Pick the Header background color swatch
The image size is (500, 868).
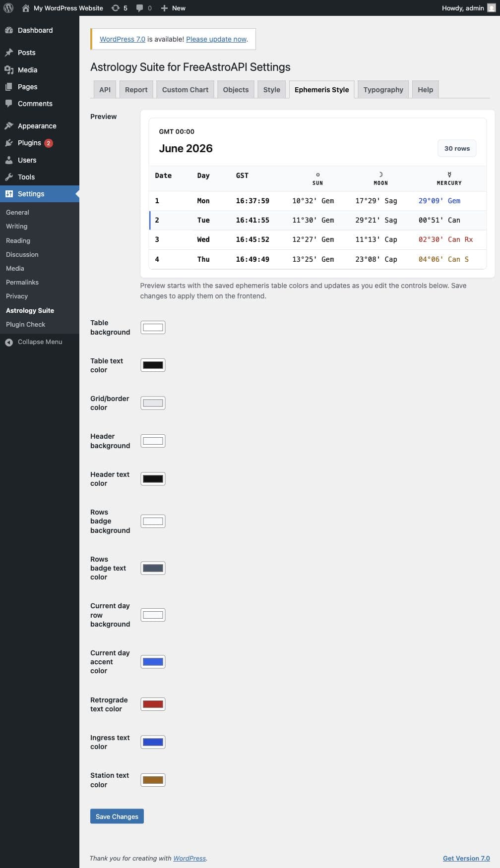(153, 441)
